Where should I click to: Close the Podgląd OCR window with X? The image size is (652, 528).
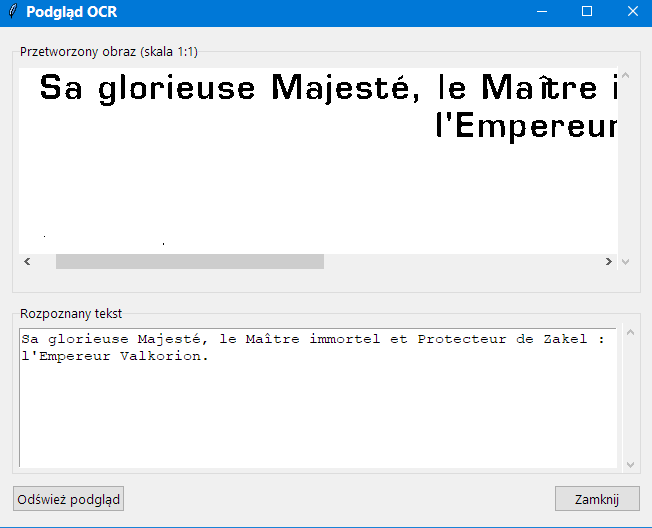tap(632, 12)
